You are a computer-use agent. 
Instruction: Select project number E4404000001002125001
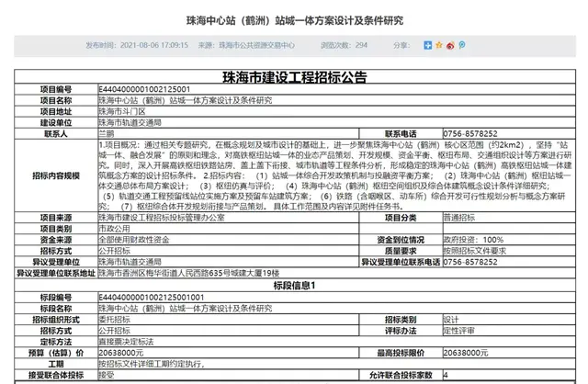pos(144,89)
